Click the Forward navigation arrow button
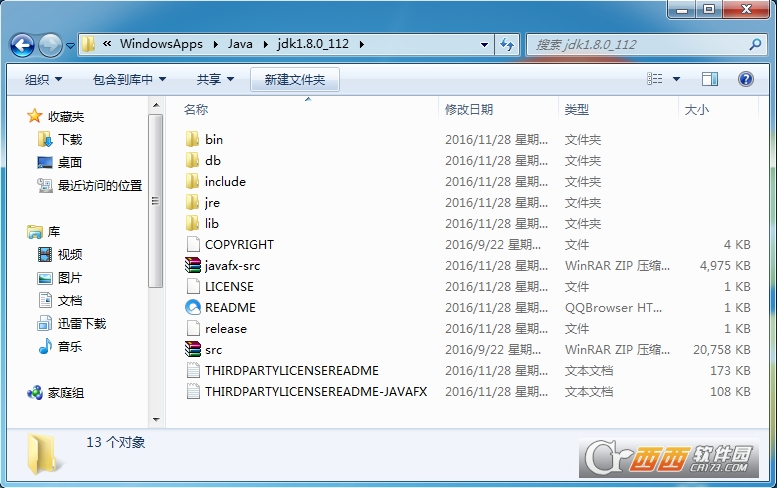The height and width of the screenshot is (488, 779). (x=50, y=46)
